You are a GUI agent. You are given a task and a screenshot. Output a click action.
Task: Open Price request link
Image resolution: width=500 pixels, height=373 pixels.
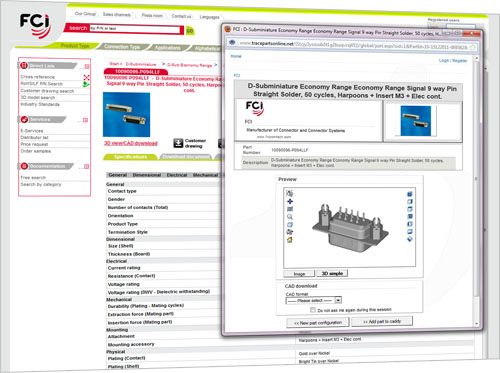[x=34, y=144]
